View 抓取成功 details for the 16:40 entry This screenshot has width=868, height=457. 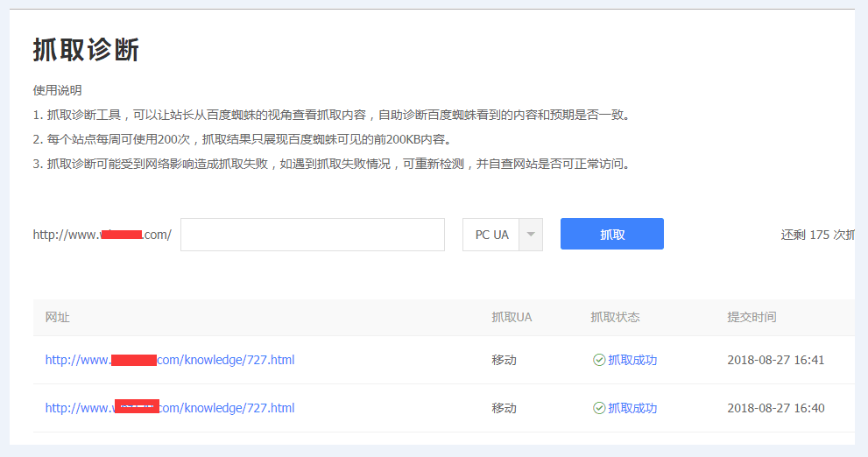click(x=632, y=408)
